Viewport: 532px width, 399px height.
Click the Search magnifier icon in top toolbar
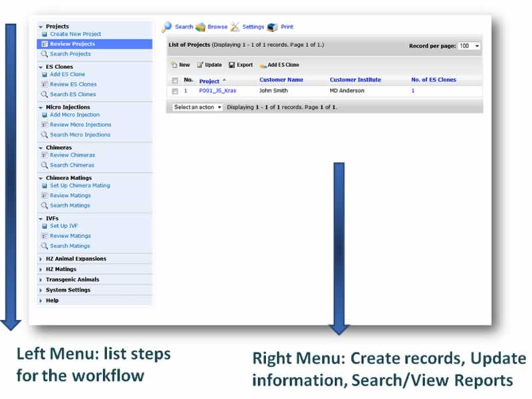pos(168,27)
